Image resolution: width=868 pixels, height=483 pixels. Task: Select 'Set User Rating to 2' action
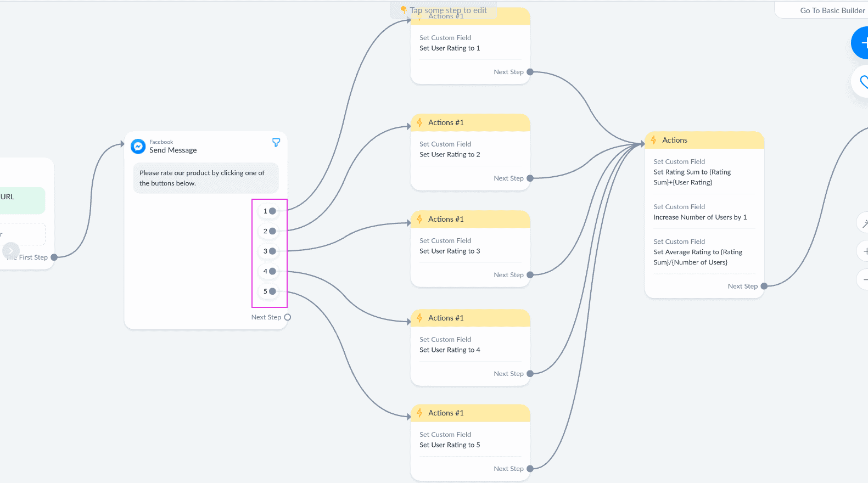click(450, 155)
